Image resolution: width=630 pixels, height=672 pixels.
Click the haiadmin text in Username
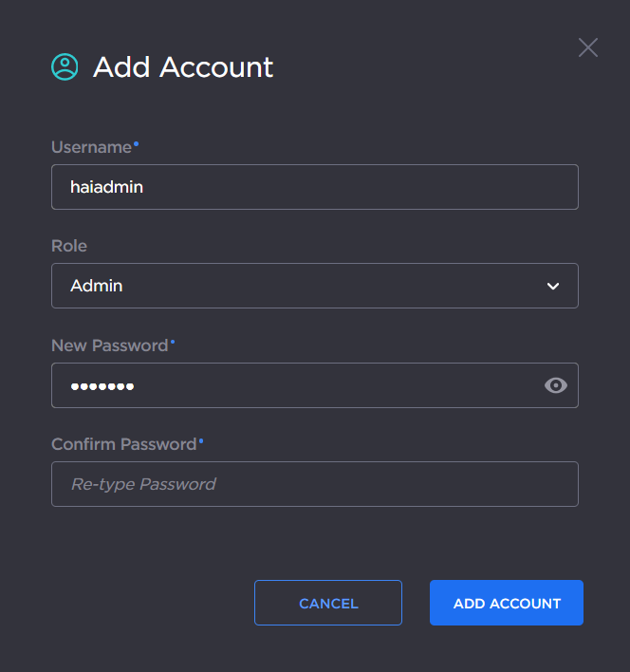point(107,187)
